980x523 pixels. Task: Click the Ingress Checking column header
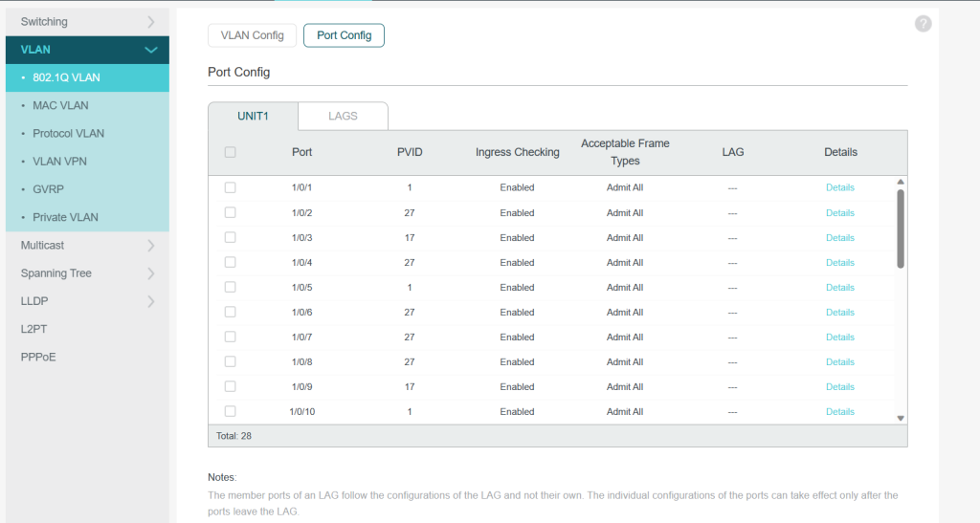coord(518,152)
